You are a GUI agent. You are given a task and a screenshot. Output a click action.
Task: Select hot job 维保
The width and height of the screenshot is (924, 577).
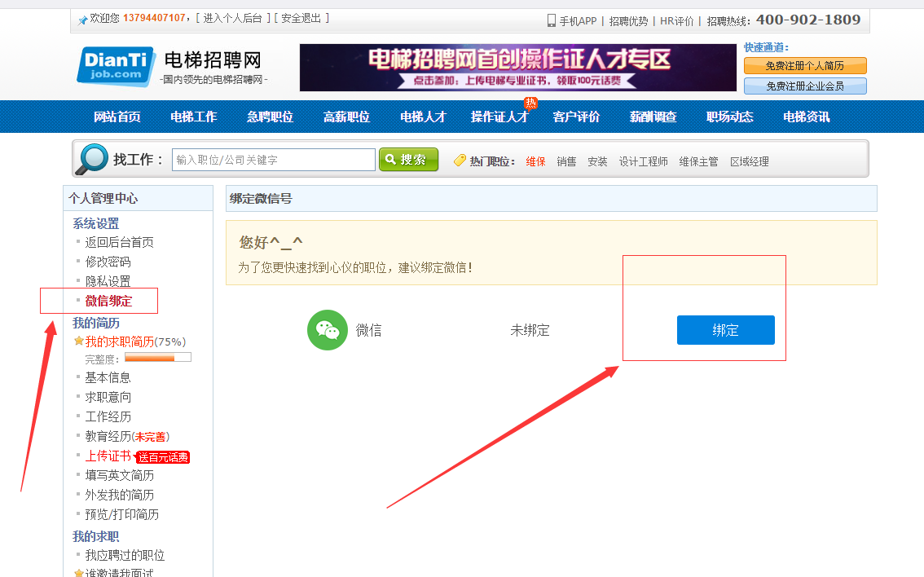(535, 161)
